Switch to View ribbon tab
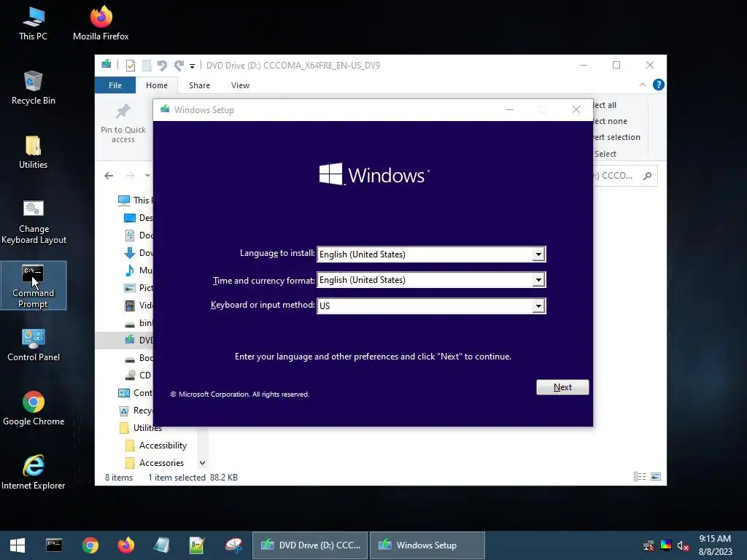Screen dimensions: 747x560 [x=240, y=85]
